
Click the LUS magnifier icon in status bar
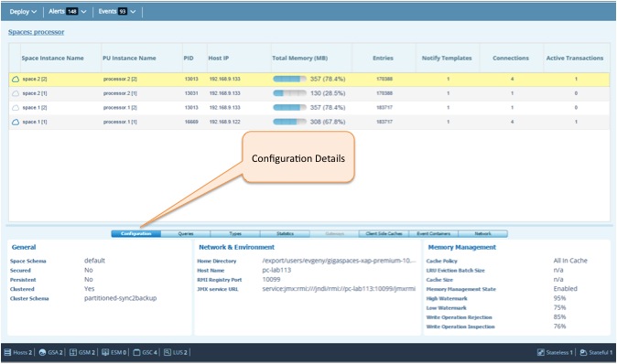coord(168,352)
